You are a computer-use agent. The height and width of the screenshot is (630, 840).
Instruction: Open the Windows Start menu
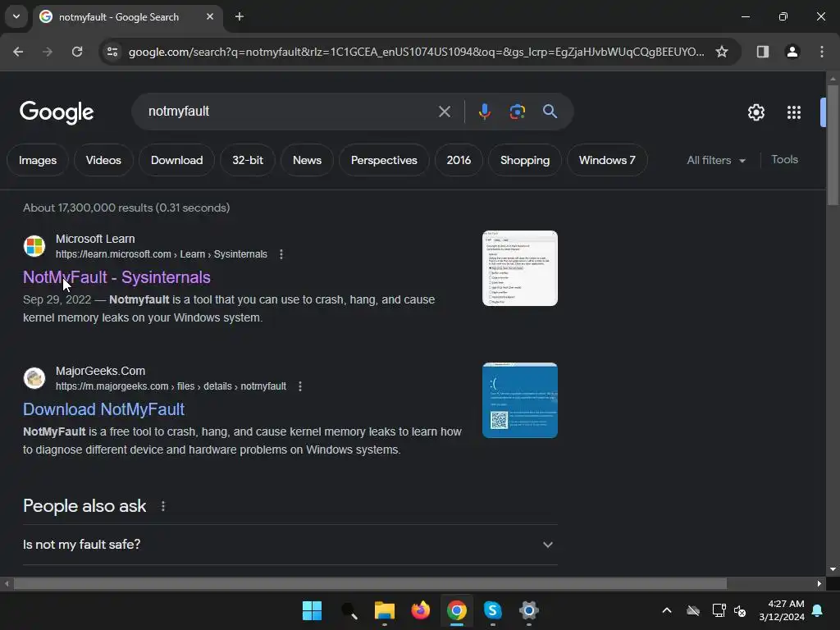tap(312, 610)
